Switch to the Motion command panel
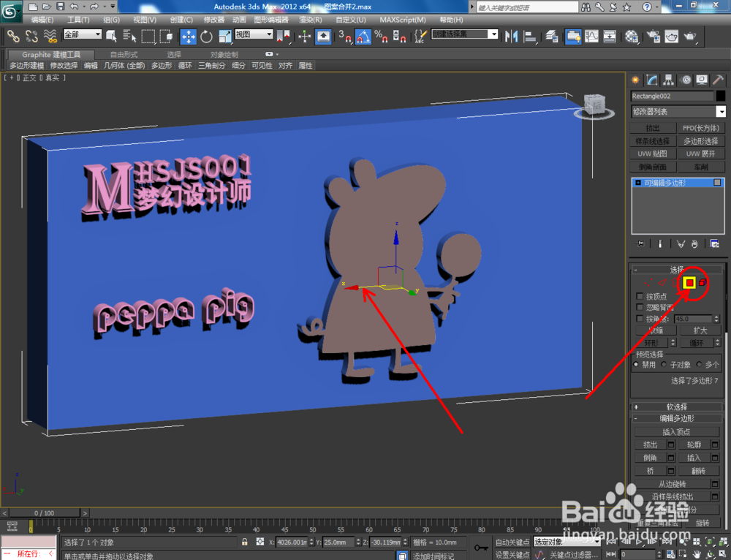This screenshot has height=560, width=731. point(686,80)
